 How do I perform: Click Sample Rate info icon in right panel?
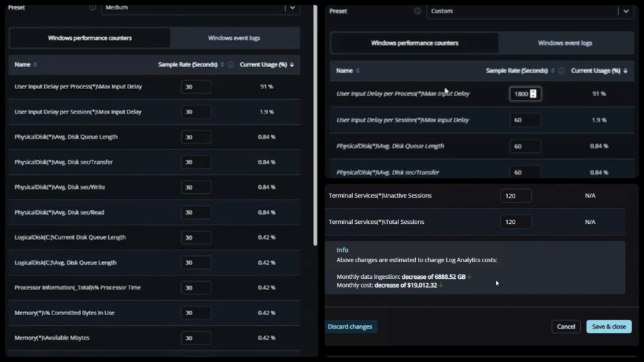click(561, 70)
